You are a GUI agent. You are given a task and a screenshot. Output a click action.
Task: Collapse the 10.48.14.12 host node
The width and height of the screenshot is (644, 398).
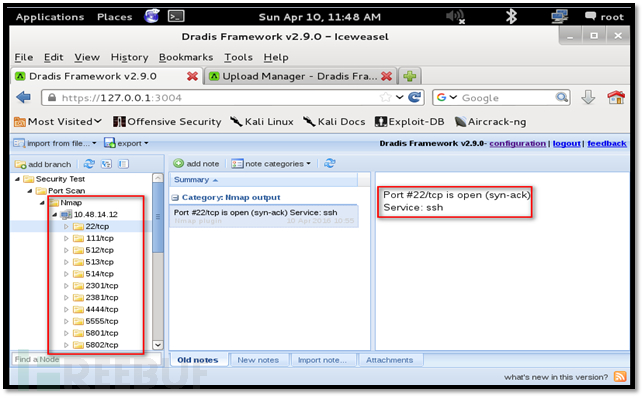[54, 214]
